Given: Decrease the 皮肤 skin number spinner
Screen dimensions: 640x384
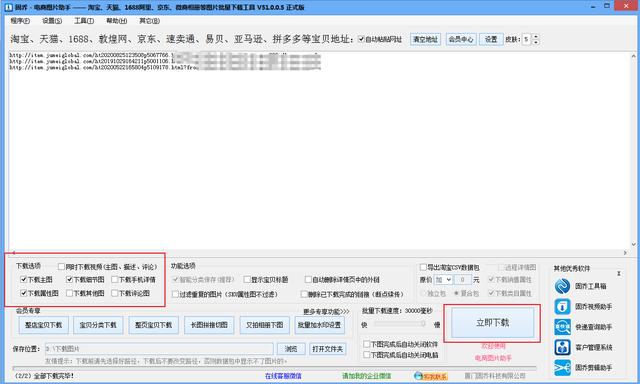Looking at the screenshot, I should tap(536, 42).
